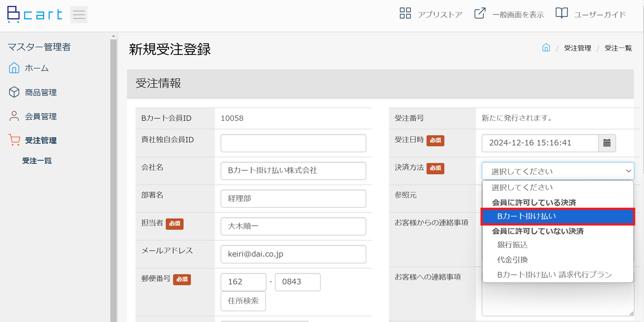Click postal code field containing 162
The width and height of the screenshot is (644, 322).
(243, 282)
